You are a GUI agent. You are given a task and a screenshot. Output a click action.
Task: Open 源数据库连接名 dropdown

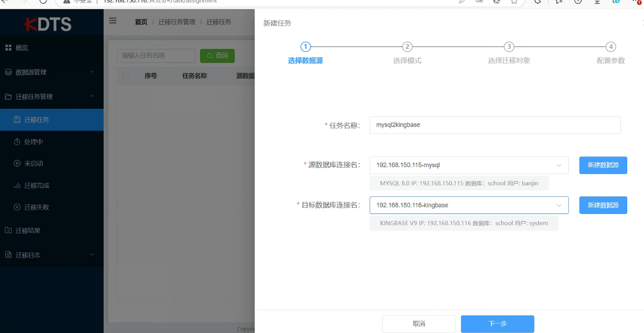[x=469, y=165]
